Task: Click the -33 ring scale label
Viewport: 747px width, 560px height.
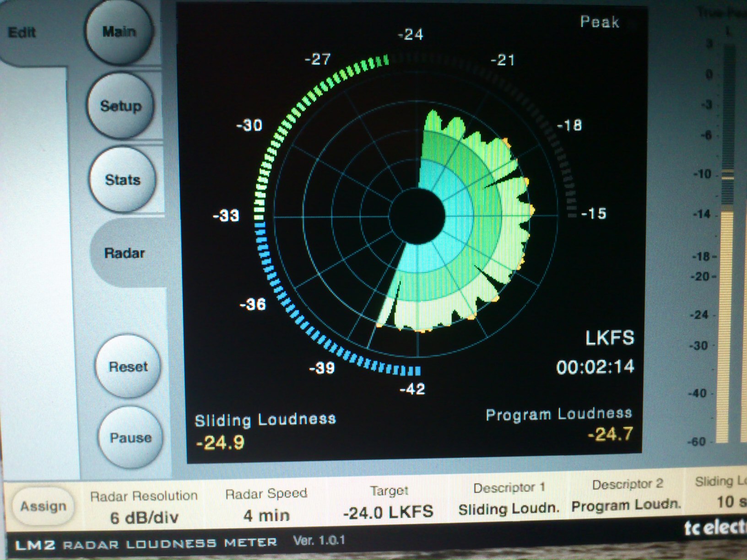Action: pyautogui.click(x=226, y=215)
